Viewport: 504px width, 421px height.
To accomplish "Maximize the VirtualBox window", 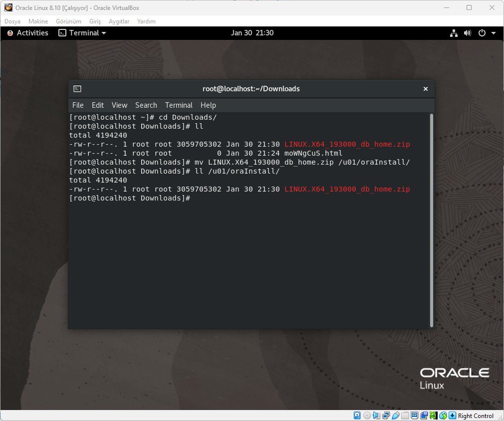I will point(469,7).
